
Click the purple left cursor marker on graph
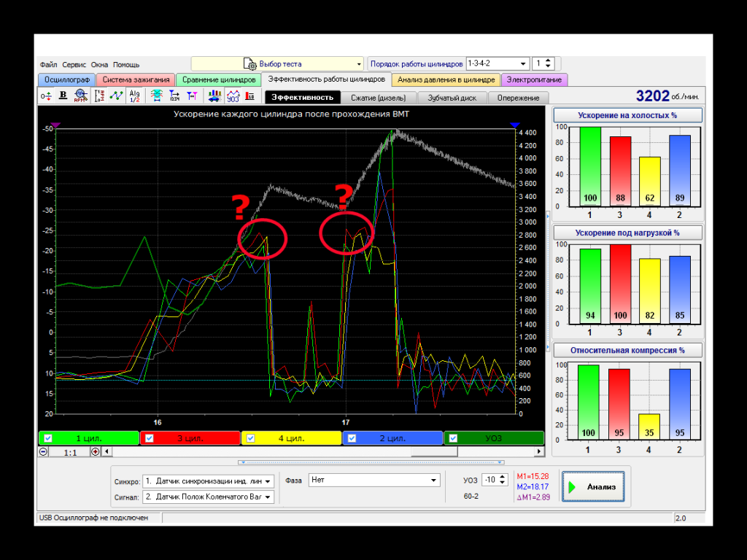pyautogui.click(x=55, y=125)
